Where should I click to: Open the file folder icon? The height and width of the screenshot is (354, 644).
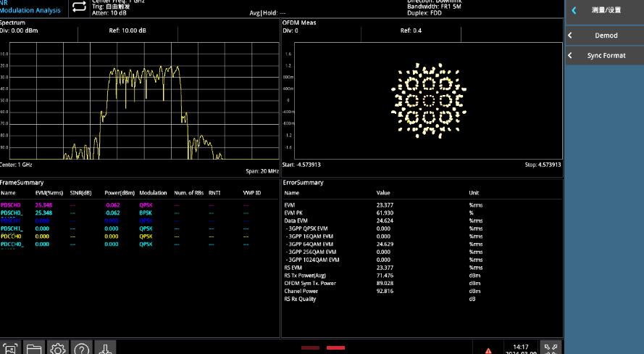pos(34,348)
